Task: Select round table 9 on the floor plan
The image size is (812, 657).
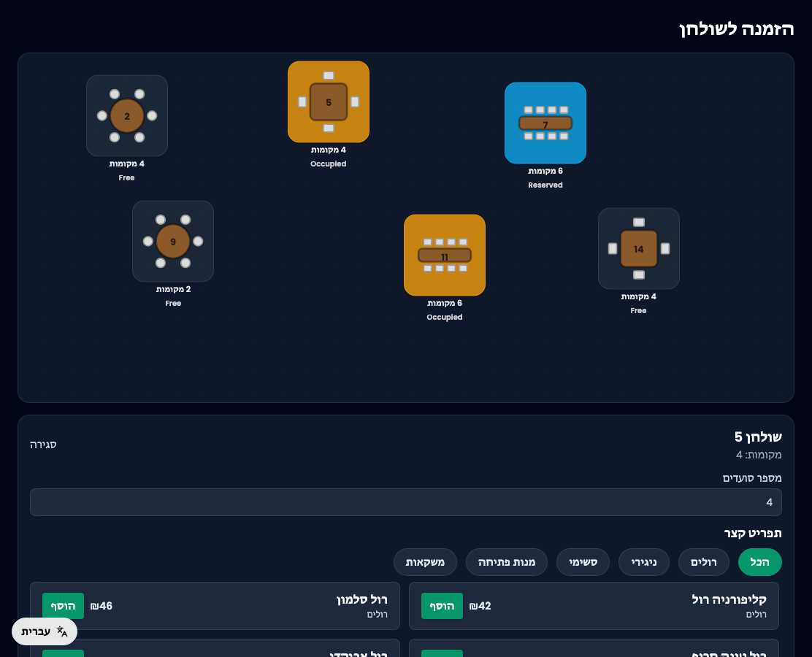Action: click(173, 241)
